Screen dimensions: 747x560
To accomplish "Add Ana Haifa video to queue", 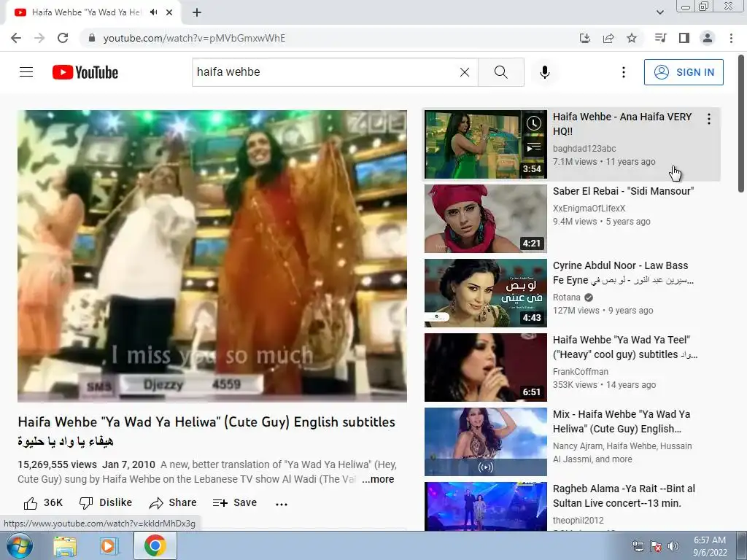I will click(534, 148).
